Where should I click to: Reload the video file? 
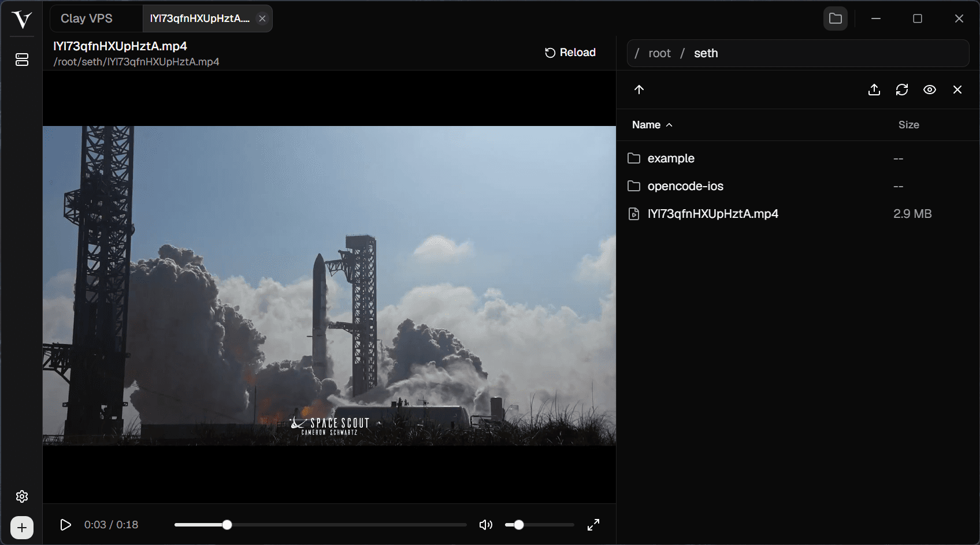pos(570,53)
